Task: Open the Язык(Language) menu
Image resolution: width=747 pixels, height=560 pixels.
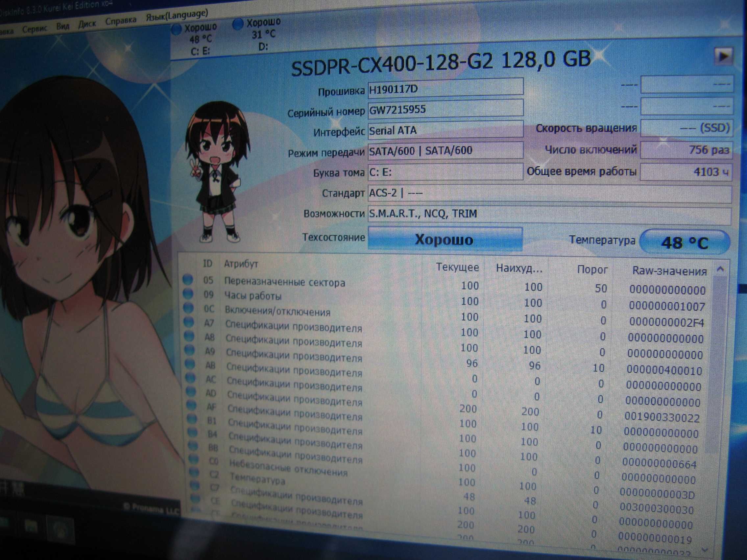Action: pos(176,15)
